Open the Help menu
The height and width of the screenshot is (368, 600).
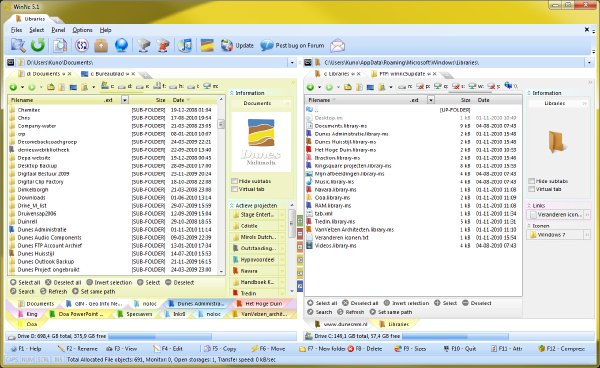106,30
